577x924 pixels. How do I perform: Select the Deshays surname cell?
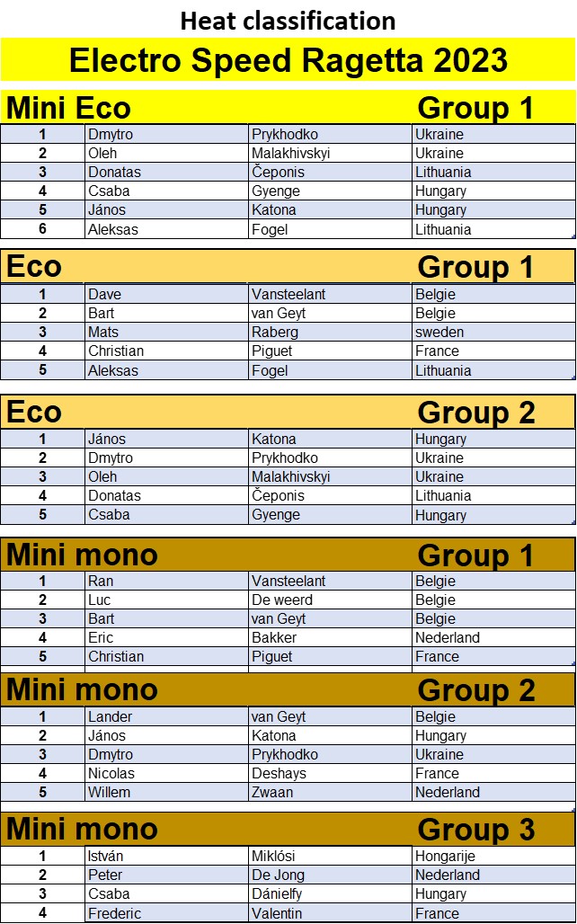tap(330, 773)
